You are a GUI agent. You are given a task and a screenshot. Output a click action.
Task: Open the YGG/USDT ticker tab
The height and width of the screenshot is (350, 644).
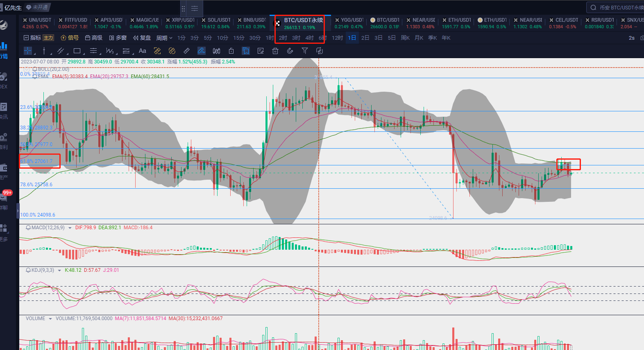[349, 23]
